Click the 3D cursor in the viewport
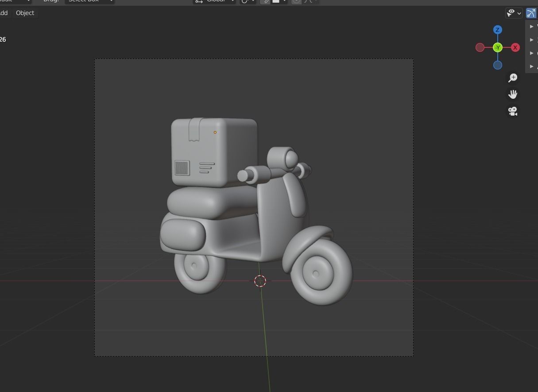Image resolution: width=538 pixels, height=392 pixels. click(260, 281)
